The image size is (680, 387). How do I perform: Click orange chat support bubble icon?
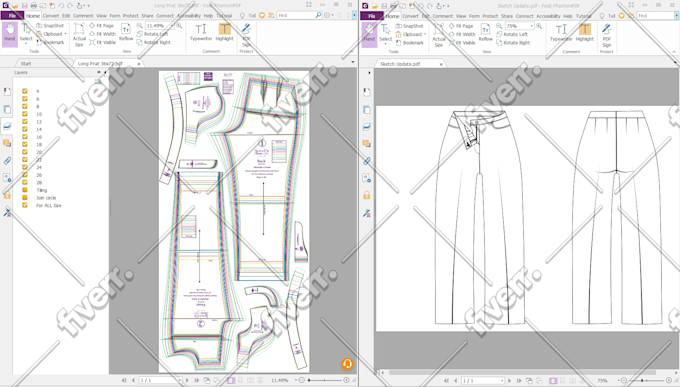(347, 364)
